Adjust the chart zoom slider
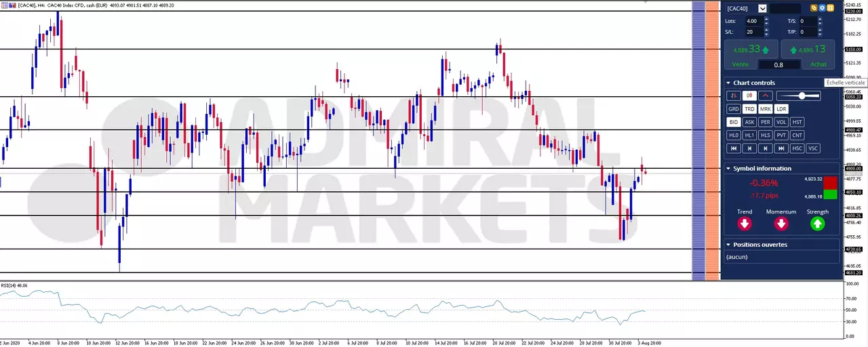Viewport: 868px width, 347px height. point(798,96)
